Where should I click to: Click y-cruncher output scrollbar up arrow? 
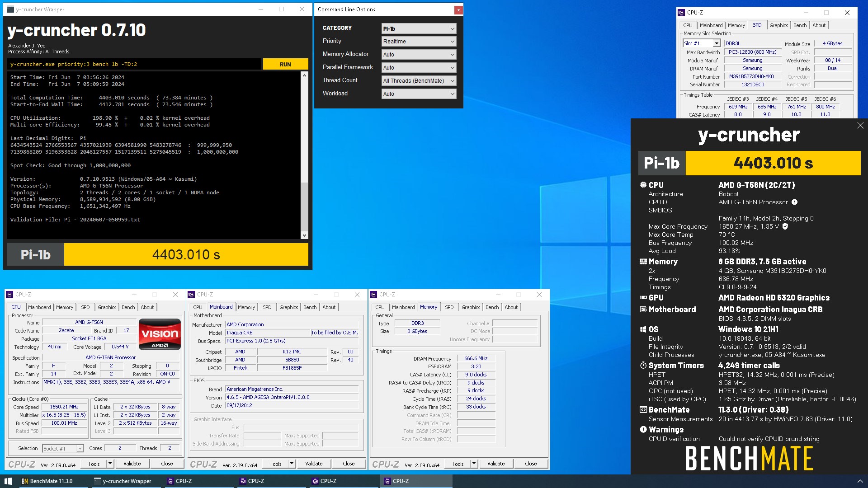(304, 75)
